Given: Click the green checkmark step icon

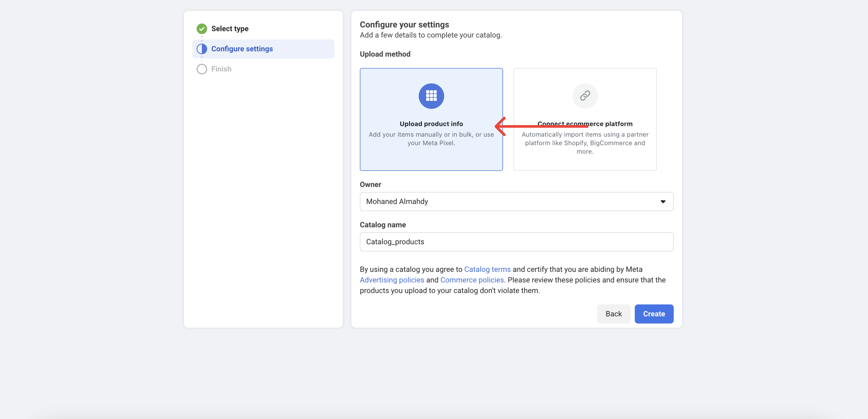Looking at the screenshot, I should tap(202, 29).
